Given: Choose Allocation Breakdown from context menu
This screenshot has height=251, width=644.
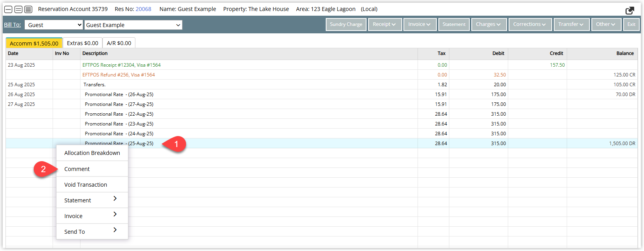Looking at the screenshot, I should point(92,153).
